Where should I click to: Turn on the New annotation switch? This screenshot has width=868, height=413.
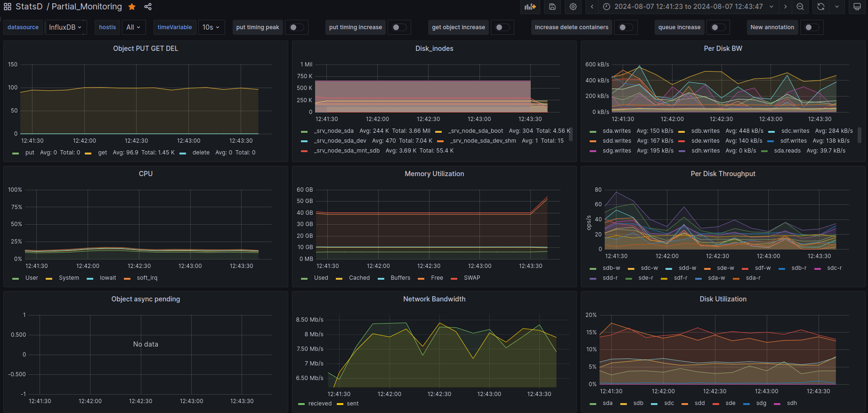click(x=811, y=27)
